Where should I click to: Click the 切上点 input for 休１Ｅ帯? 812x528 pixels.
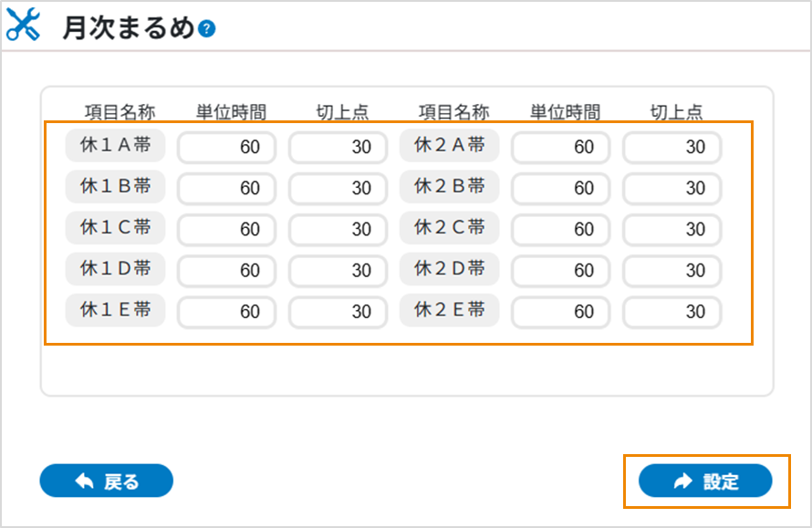pos(338,312)
